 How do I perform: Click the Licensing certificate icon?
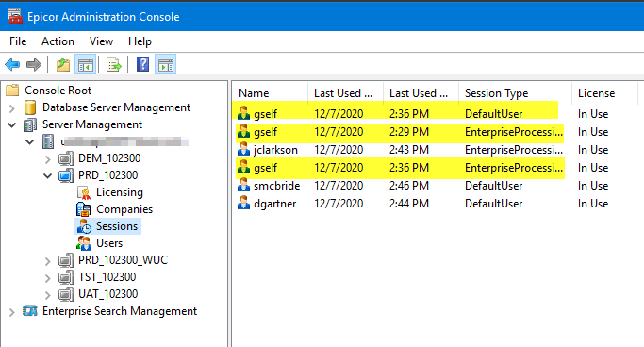[84, 192]
